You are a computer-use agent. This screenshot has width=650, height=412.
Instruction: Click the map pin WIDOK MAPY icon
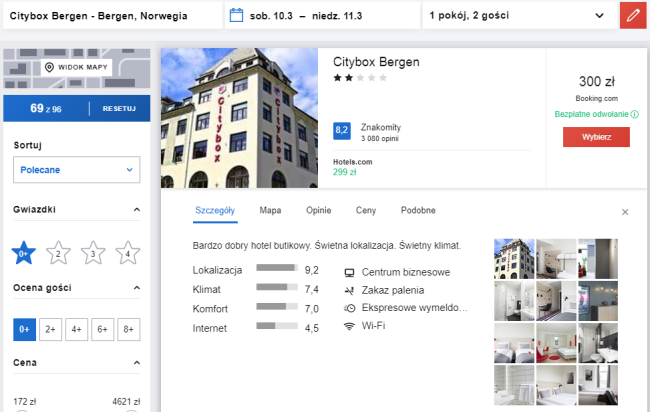point(49,67)
